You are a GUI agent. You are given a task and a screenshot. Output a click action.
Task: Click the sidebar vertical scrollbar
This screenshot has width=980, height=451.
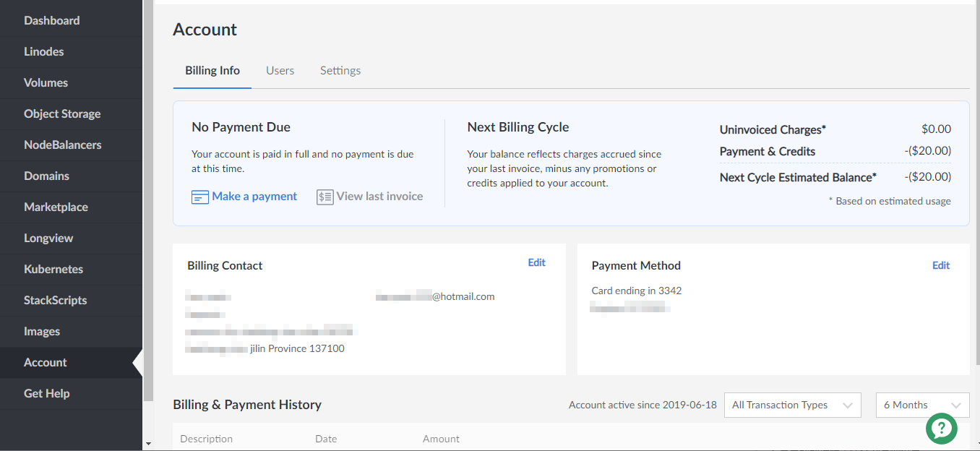148,202
